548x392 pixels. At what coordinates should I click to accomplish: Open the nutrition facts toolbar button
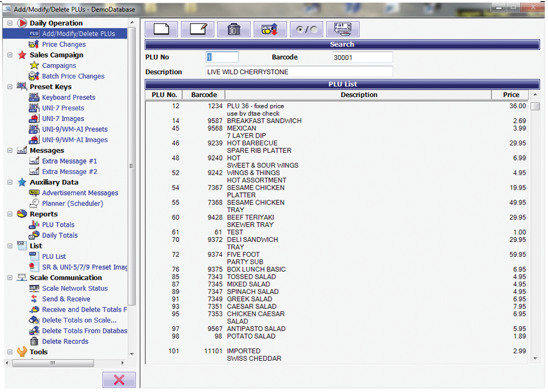click(342, 29)
